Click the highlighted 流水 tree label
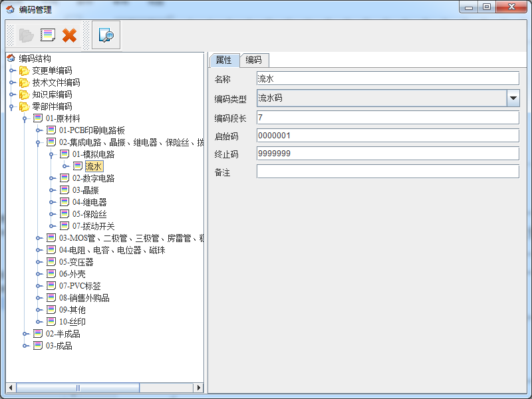The width and height of the screenshot is (532, 399). (x=94, y=166)
